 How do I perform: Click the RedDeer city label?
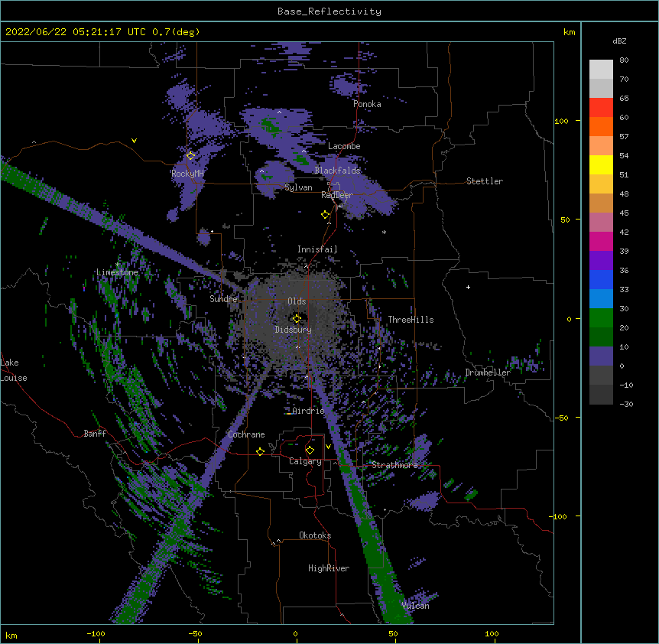[x=337, y=195]
